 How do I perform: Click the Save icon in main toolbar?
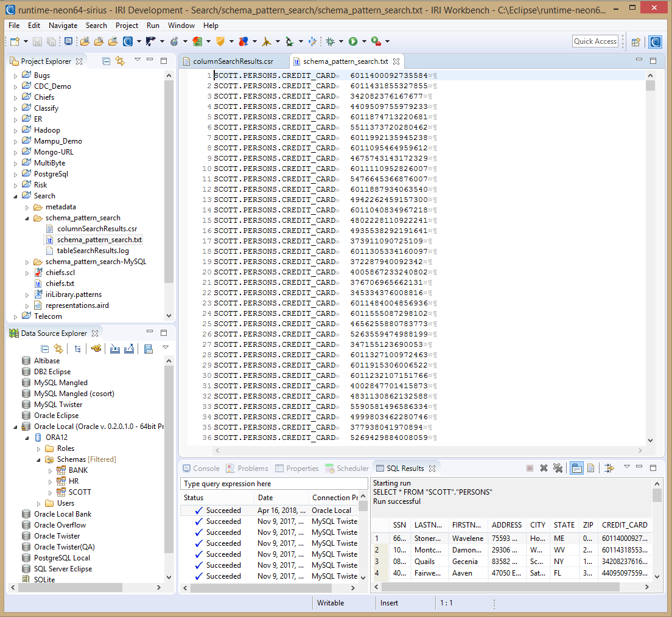(x=38, y=41)
